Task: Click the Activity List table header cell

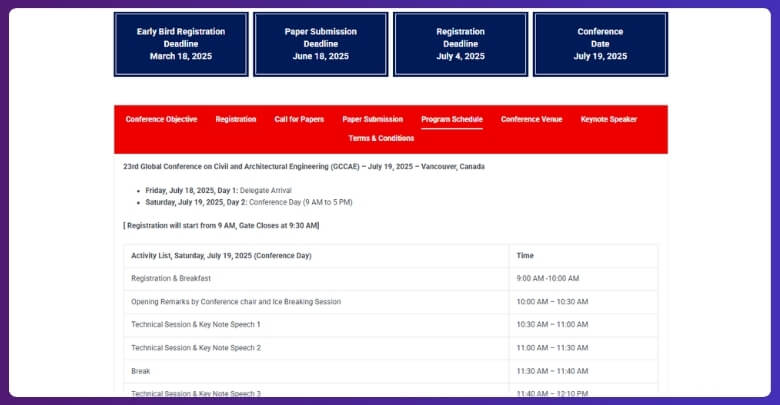Action: [316, 256]
